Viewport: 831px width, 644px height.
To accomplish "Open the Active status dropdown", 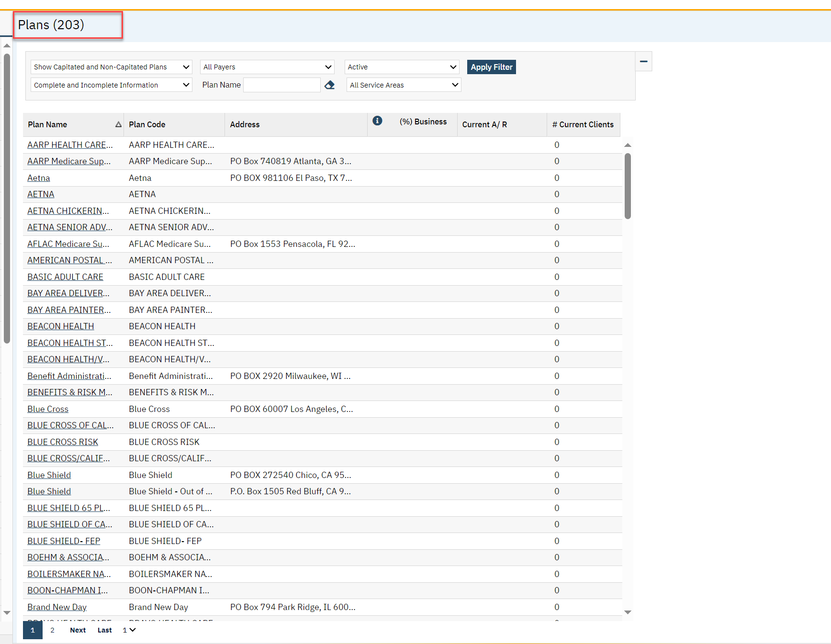I will click(x=401, y=67).
